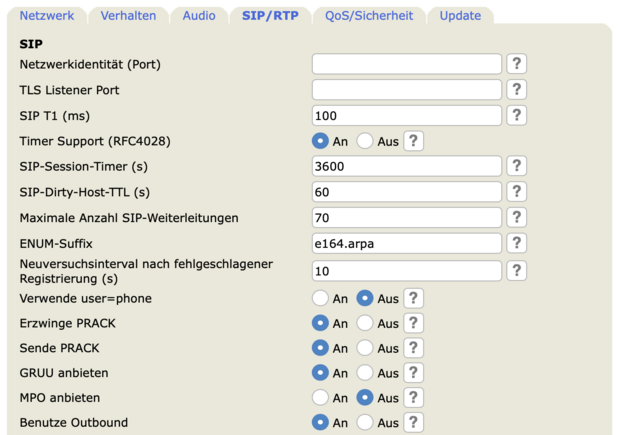Select Aus for Sende PRACK

click(365, 348)
